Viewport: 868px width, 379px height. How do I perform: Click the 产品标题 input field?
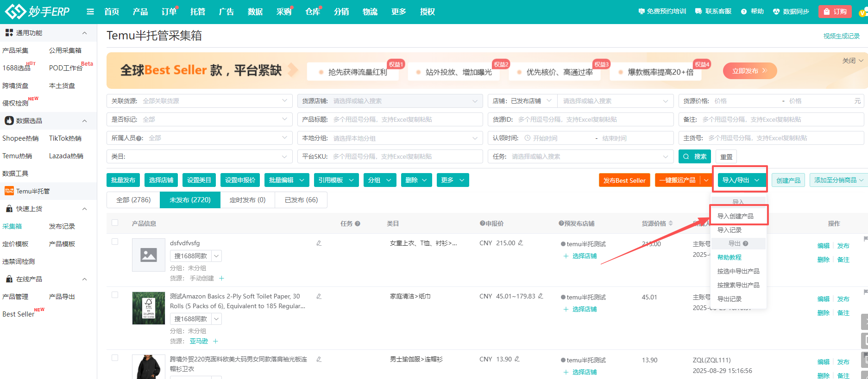[x=390, y=119]
